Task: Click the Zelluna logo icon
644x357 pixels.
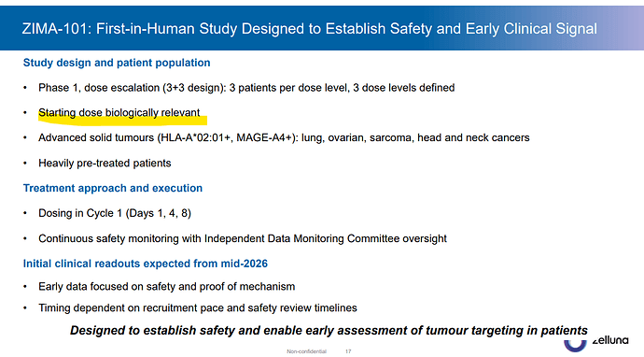Action: [x=575, y=346]
